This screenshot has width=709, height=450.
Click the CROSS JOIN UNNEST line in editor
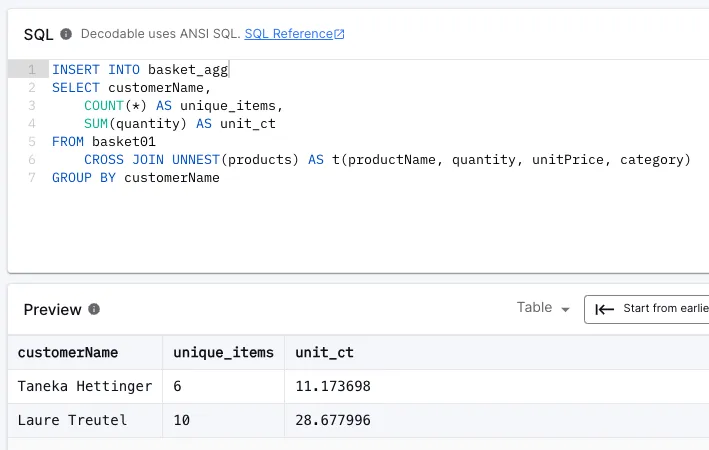[387, 160]
